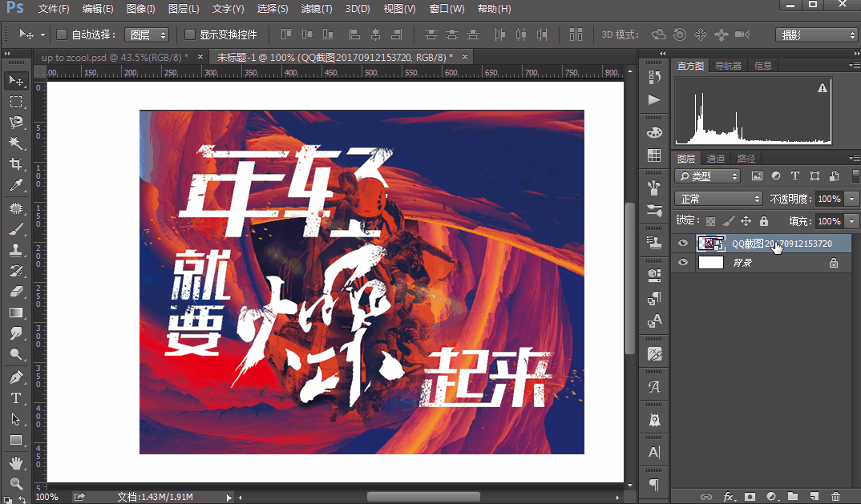Toggle lock all padlock icon
This screenshot has height=504, width=861.
(764, 221)
